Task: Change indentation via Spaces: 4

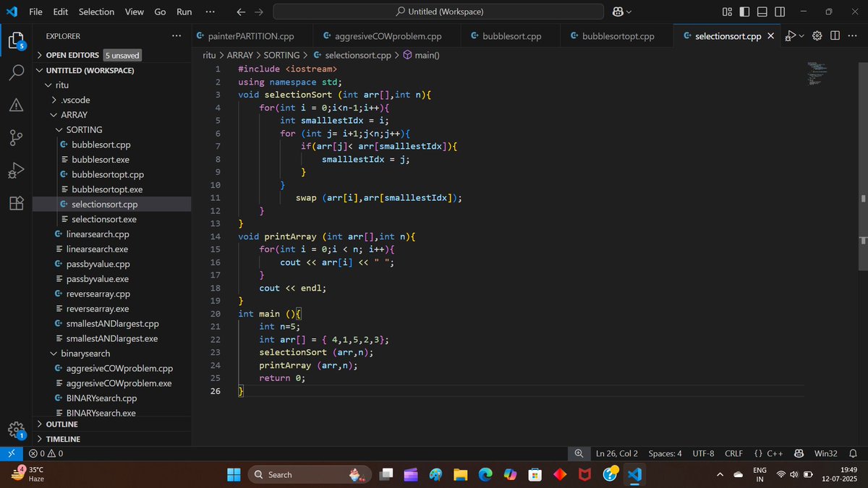Action: pos(665,453)
